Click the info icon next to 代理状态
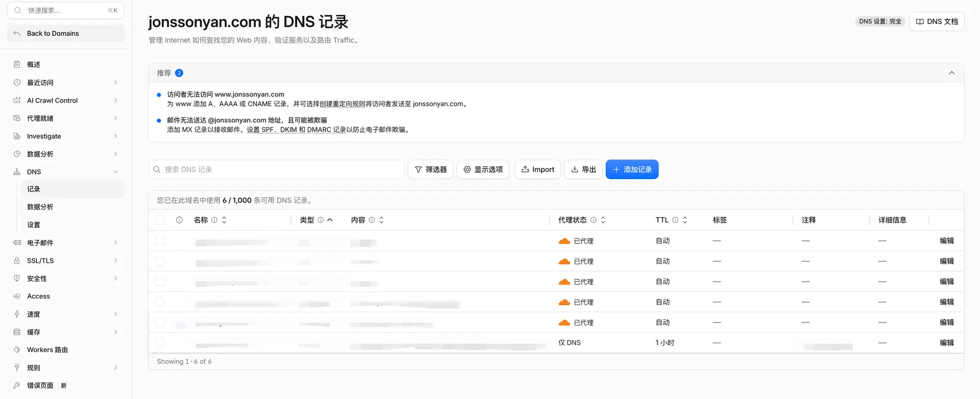The width and height of the screenshot is (980, 399). pos(593,220)
